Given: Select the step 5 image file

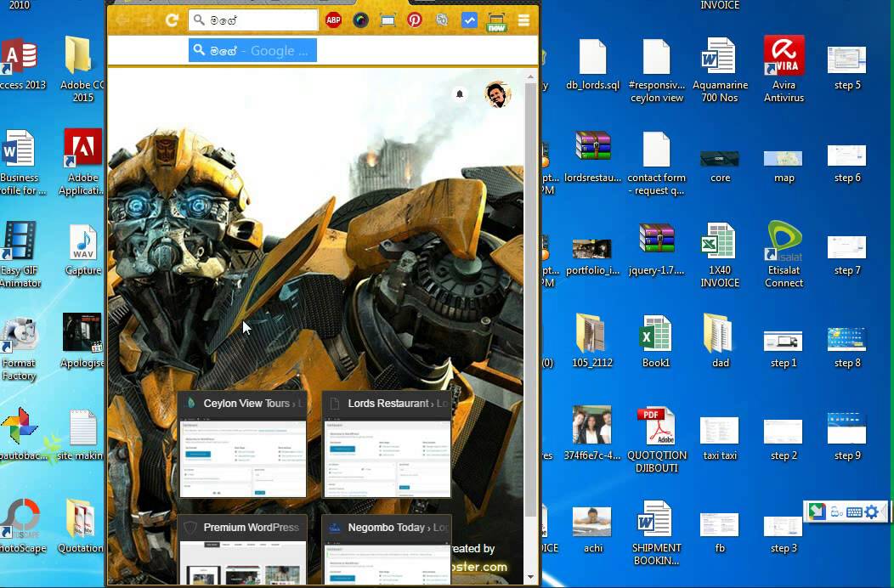Looking at the screenshot, I should 847,67.
